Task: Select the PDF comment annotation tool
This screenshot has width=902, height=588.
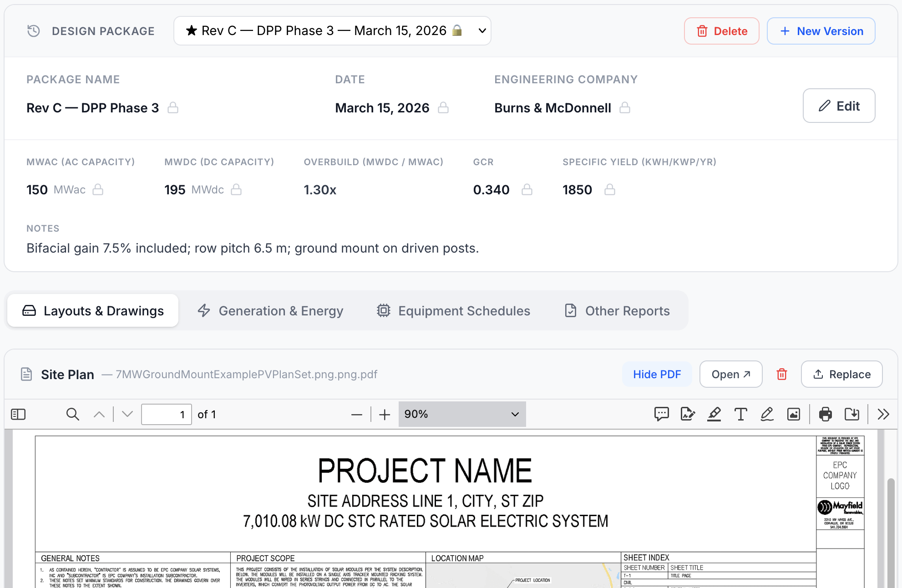Action: point(662,414)
